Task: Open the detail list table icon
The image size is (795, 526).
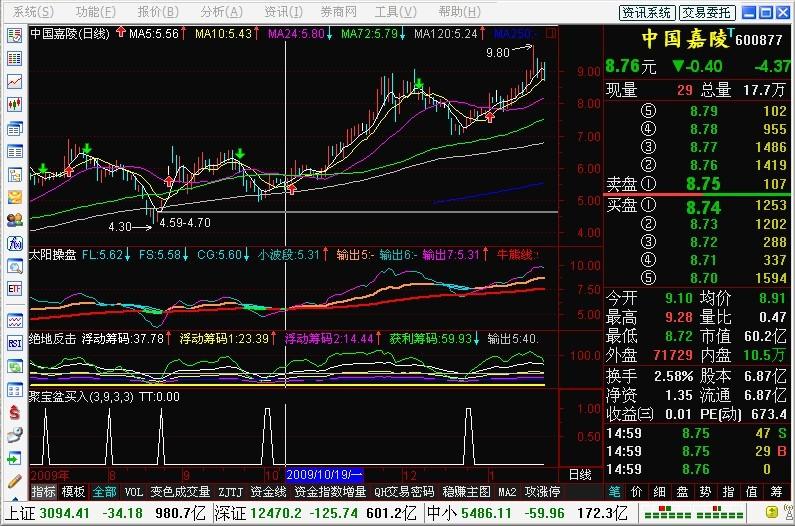Action: (14, 151)
